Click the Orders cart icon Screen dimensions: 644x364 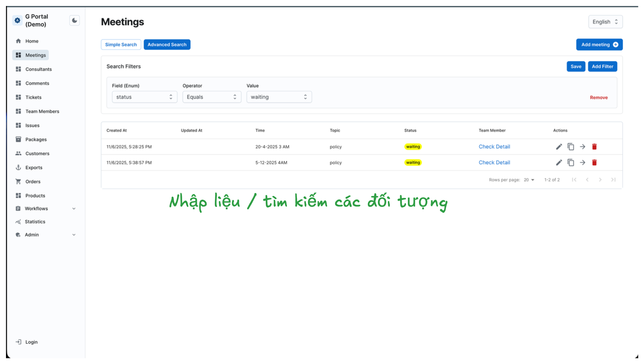(18, 181)
